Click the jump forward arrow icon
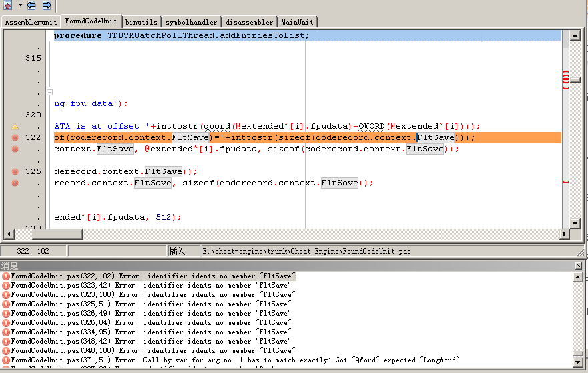 (47, 5)
